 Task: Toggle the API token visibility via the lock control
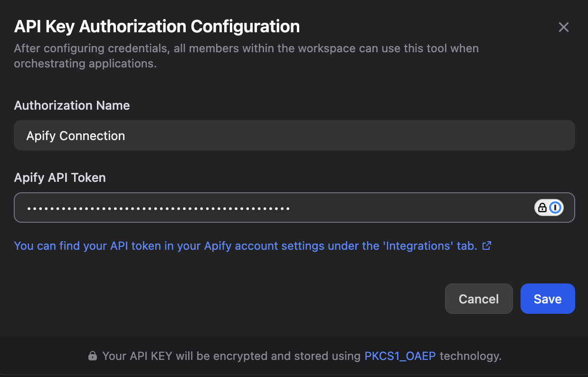pos(542,207)
